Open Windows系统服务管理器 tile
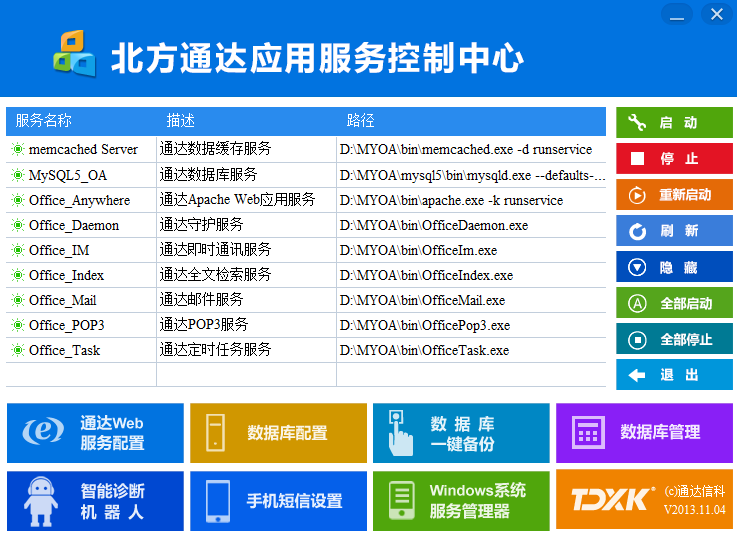 click(x=461, y=501)
